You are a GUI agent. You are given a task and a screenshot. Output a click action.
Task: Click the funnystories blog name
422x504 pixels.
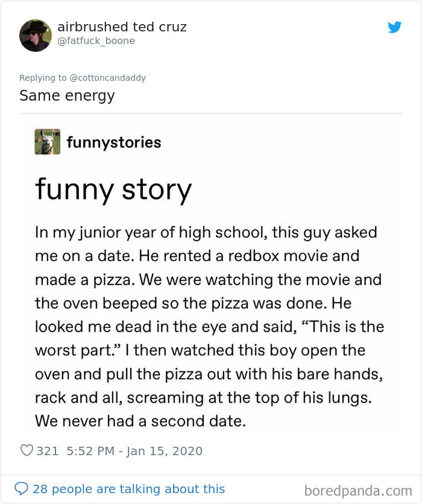click(114, 142)
